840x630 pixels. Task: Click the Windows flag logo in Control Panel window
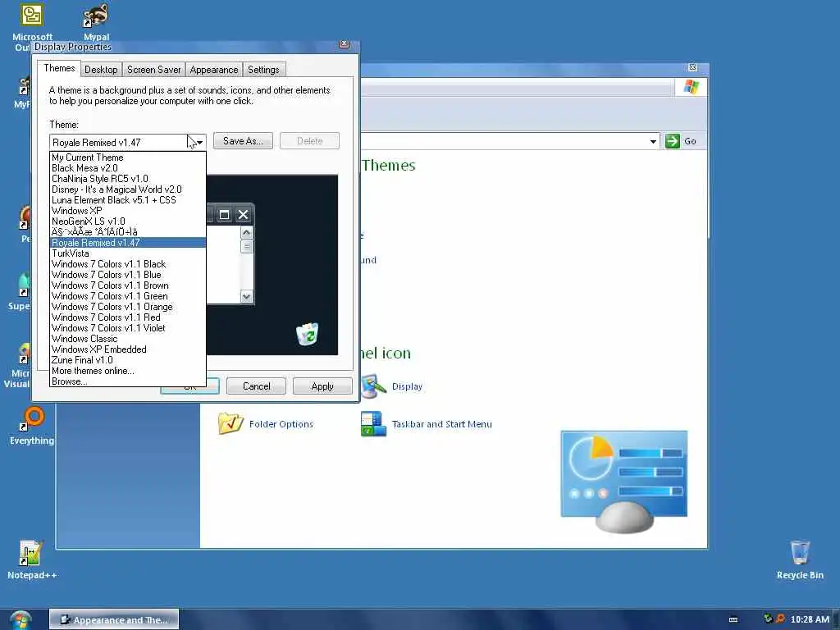coord(691,87)
